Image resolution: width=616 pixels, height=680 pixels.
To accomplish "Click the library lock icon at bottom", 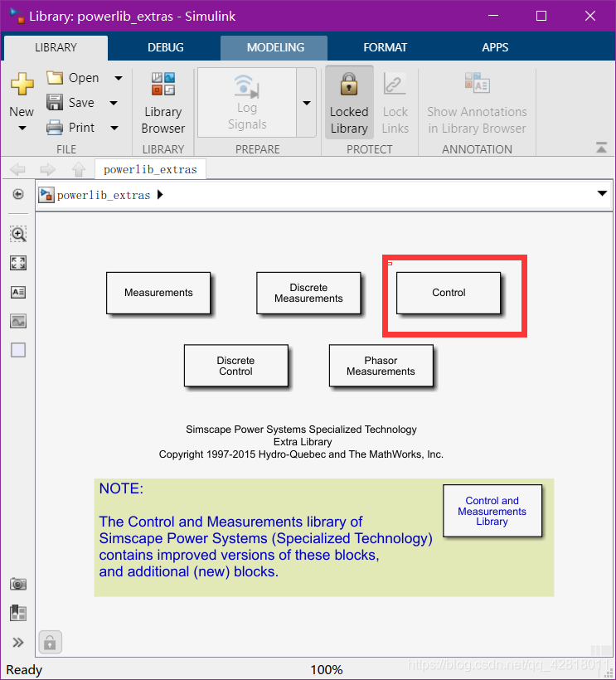I will (51, 642).
